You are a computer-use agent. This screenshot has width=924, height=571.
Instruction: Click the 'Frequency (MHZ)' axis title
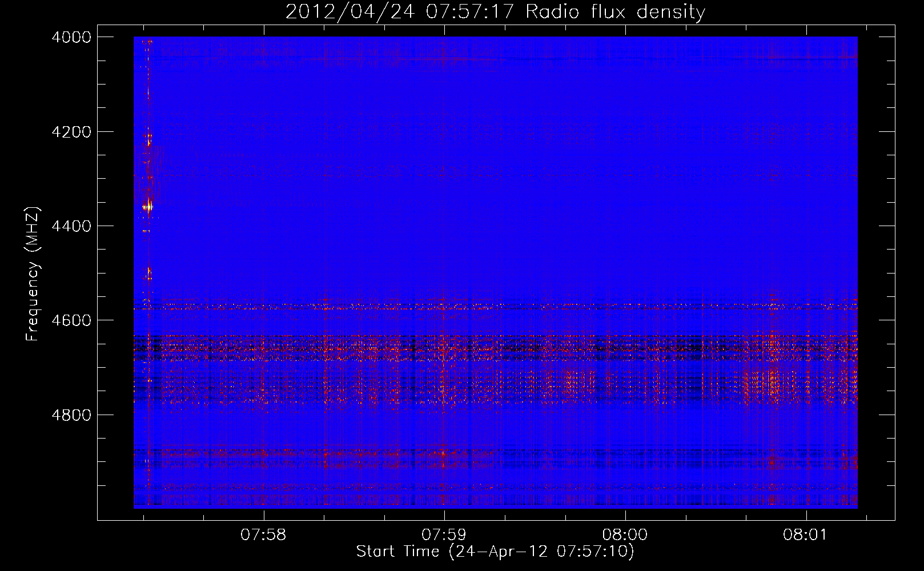tap(33, 274)
